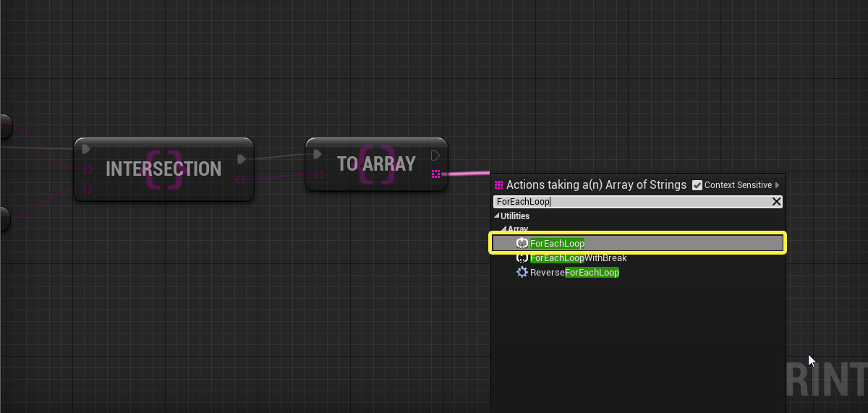Choose ForEachLoopWithBreak from the list
Screen dimensions: 868x413
578,258
